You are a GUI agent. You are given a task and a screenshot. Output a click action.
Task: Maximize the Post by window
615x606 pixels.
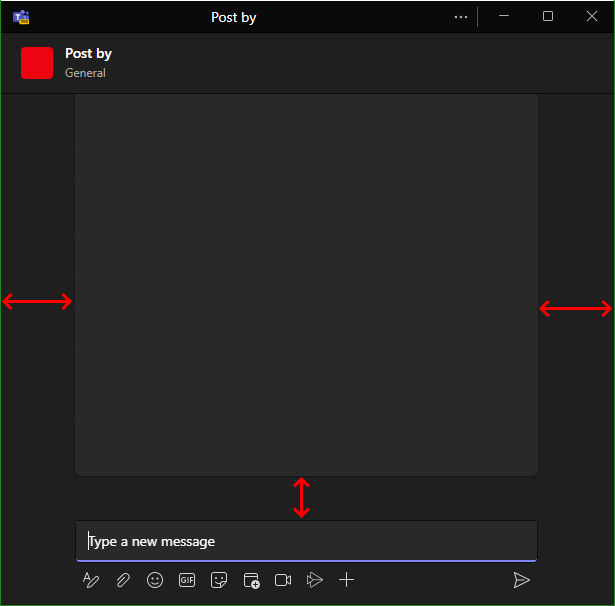(548, 16)
